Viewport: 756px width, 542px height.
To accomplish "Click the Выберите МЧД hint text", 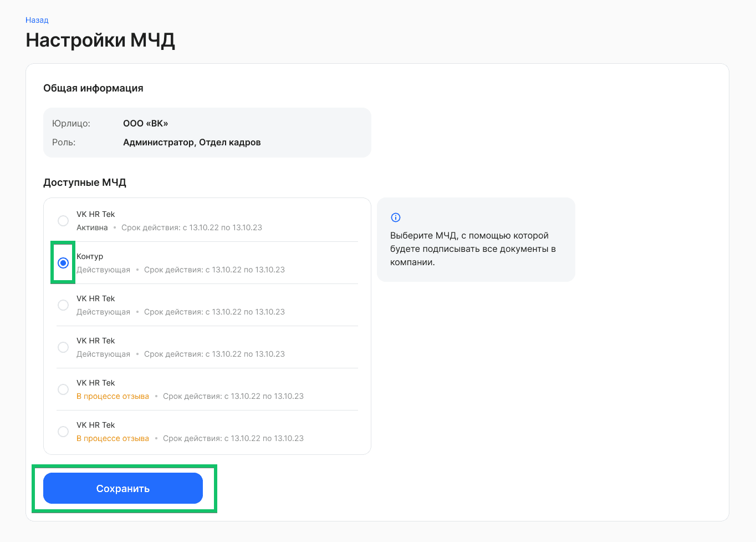I will 473,249.
